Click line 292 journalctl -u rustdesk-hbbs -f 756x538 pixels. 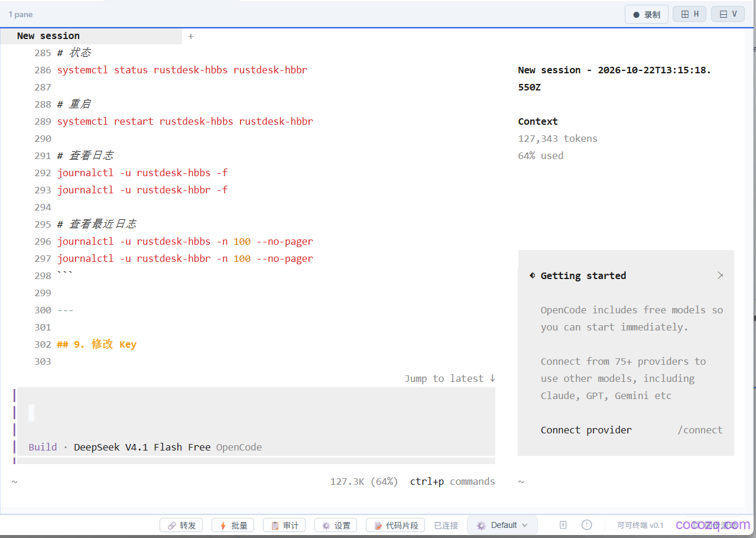click(x=142, y=173)
